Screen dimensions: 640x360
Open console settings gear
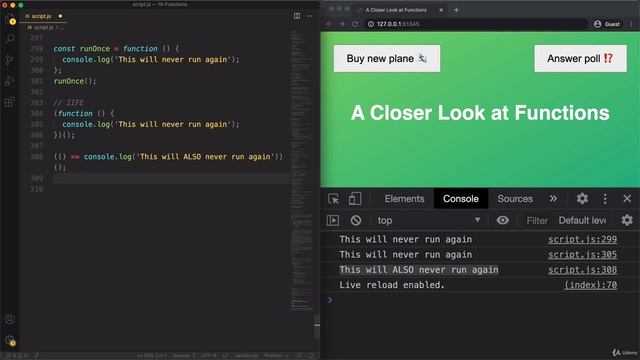pyautogui.click(x=627, y=220)
